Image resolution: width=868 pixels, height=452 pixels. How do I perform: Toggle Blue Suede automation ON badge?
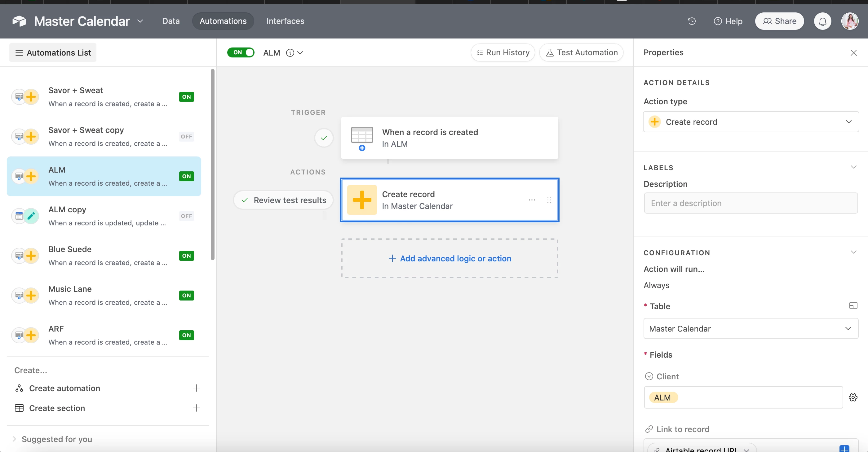click(x=186, y=256)
